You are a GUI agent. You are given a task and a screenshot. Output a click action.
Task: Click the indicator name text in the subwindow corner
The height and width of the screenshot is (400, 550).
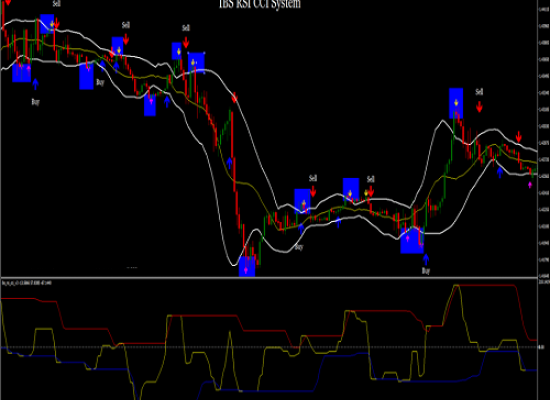point(27,283)
